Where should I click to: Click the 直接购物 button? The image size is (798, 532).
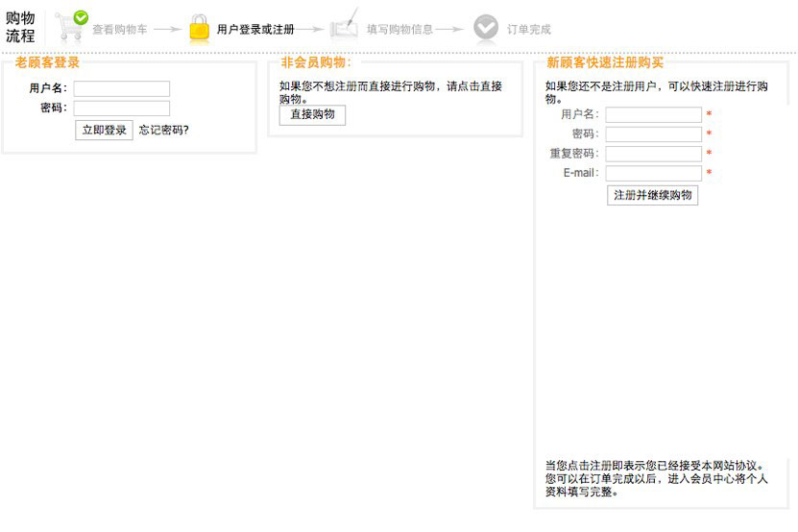(312, 114)
